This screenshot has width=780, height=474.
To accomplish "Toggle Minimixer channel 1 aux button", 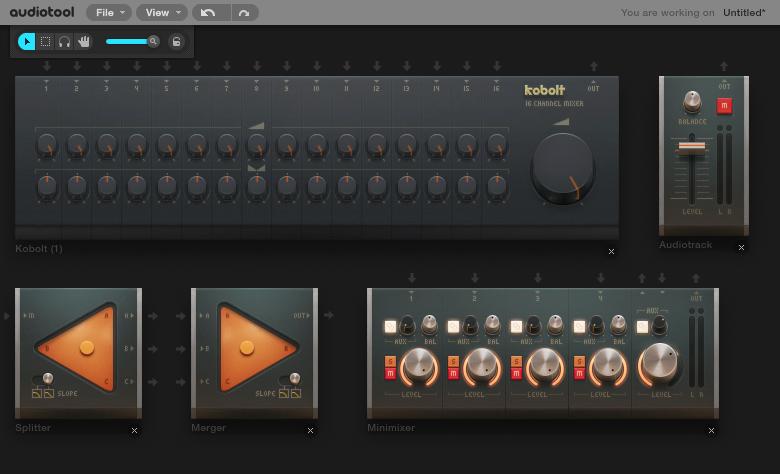I will (x=390, y=327).
